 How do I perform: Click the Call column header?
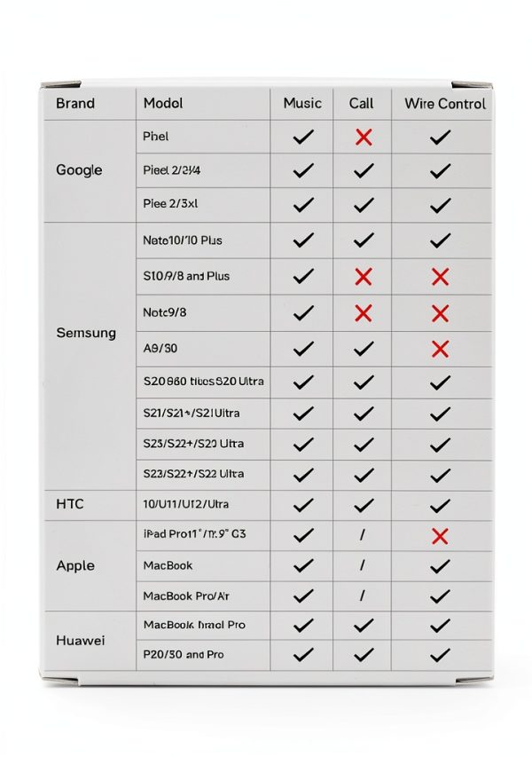pos(361,103)
